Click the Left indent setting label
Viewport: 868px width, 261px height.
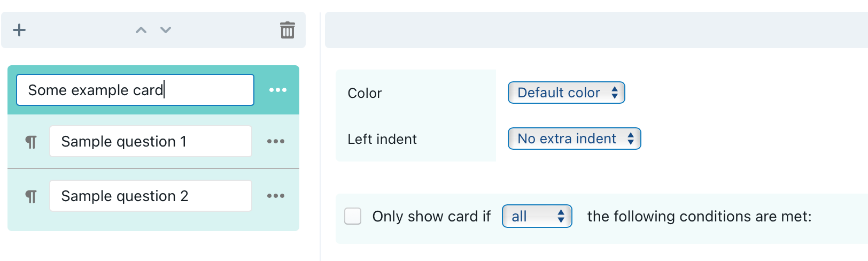382,139
